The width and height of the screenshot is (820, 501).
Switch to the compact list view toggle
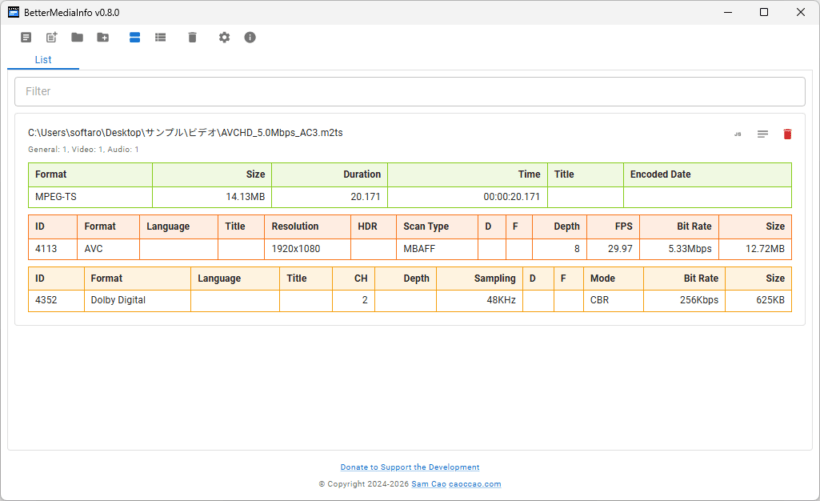tap(160, 37)
